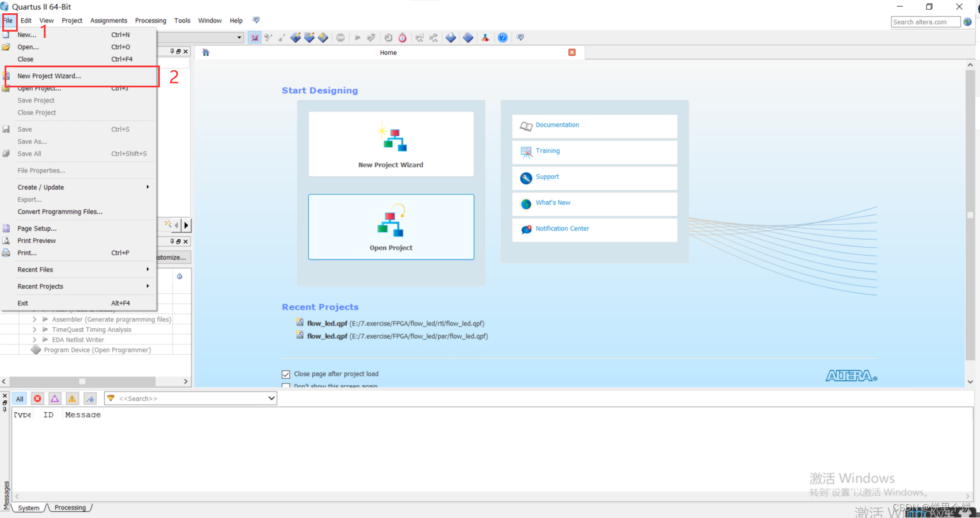Click Home page vertical scrollbar down arrow

click(970, 382)
